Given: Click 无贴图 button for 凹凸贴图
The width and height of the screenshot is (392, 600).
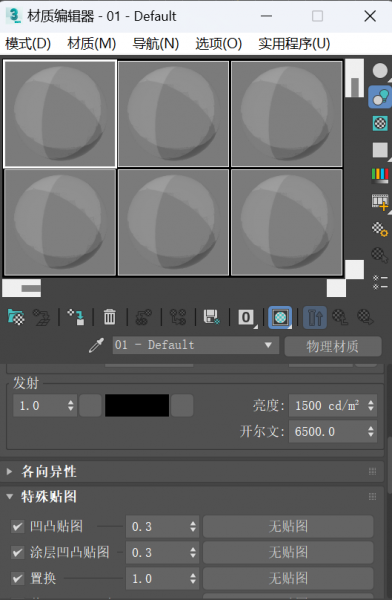Looking at the screenshot, I should pyautogui.click(x=288, y=527).
